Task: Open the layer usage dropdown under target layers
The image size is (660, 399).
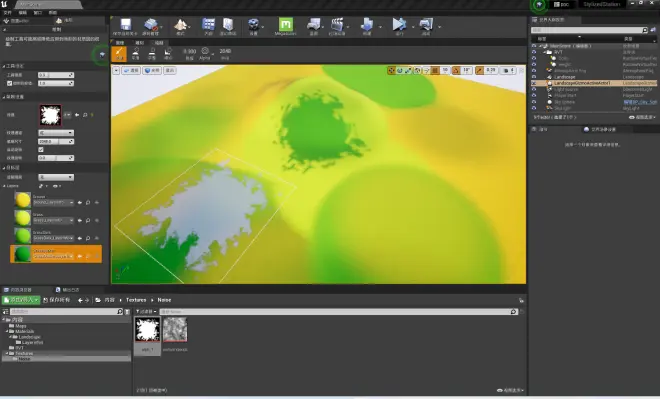Action: coord(56,177)
